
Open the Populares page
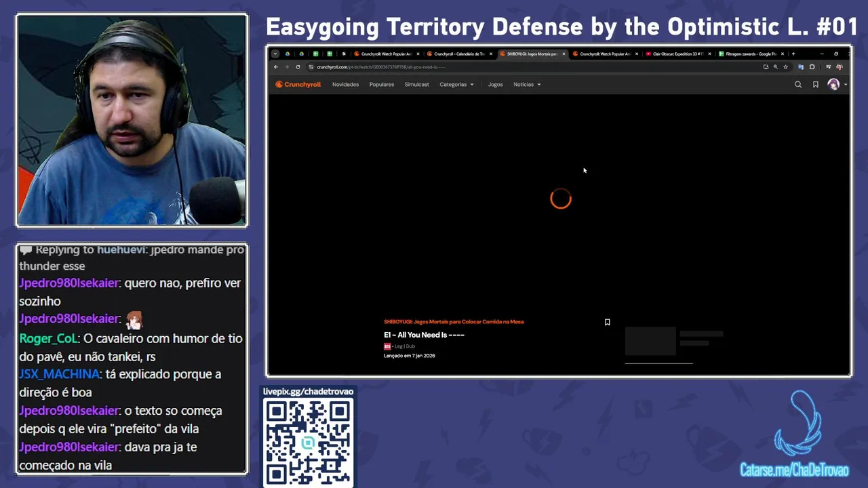(x=382, y=85)
